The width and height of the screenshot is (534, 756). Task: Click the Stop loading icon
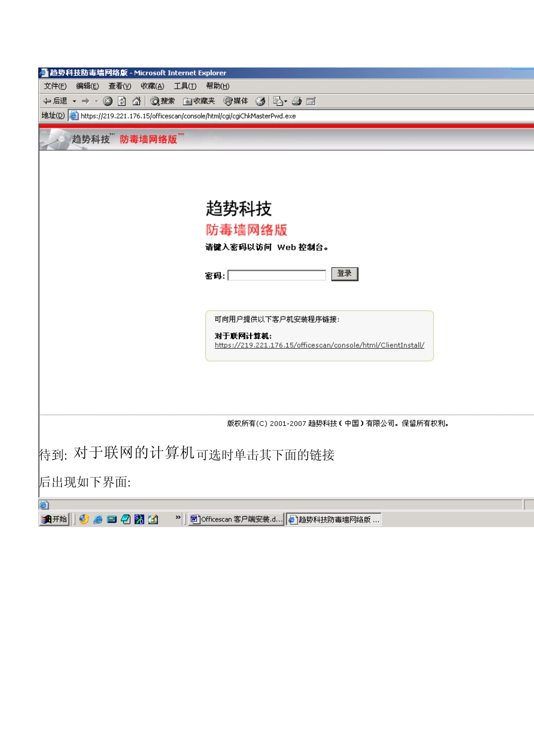tap(107, 101)
